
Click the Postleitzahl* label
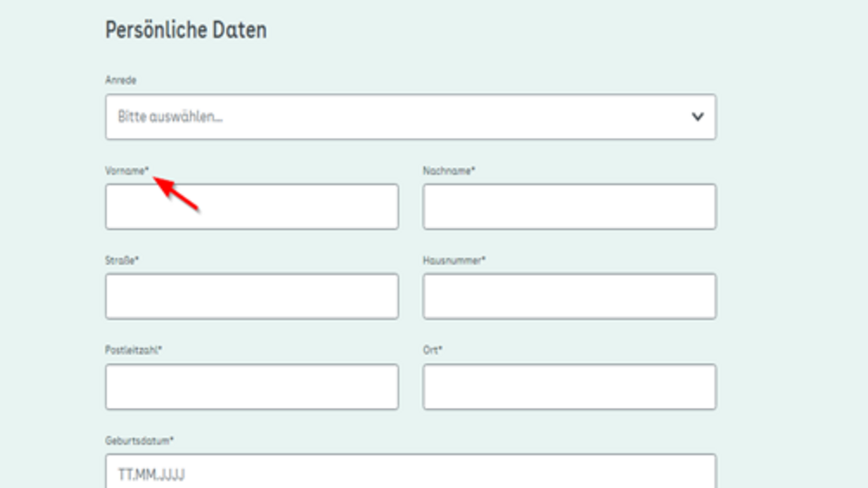tap(133, 350)
